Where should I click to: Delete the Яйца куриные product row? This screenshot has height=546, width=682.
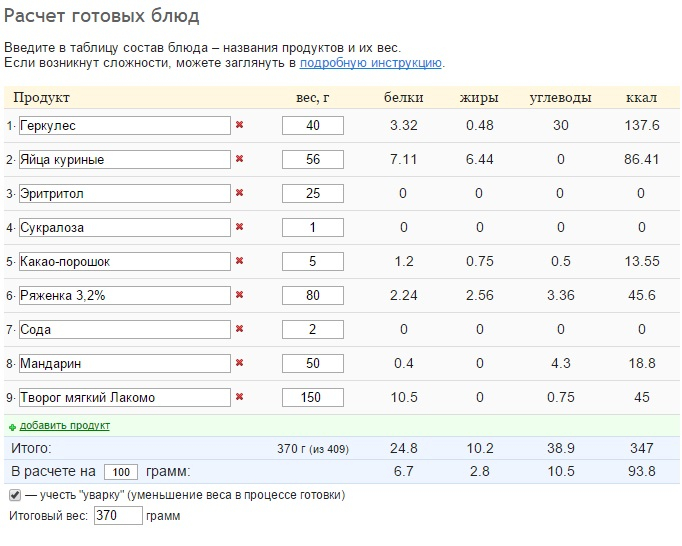[x=239, y=160]
